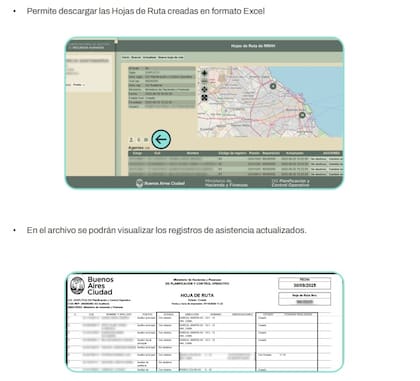
Task: Click the FECHA date box in document
Action: (305, 283)
